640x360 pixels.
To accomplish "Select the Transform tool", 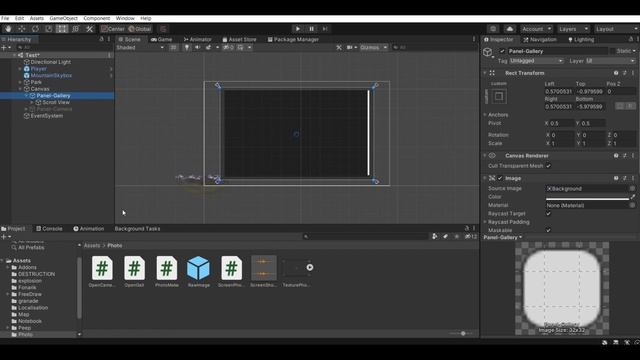I will pos(76,29).
